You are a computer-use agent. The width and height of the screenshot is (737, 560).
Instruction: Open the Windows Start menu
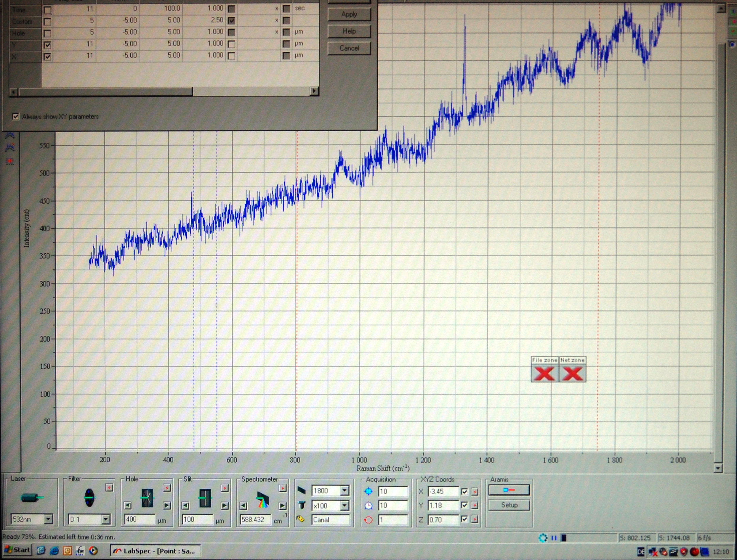17,550
